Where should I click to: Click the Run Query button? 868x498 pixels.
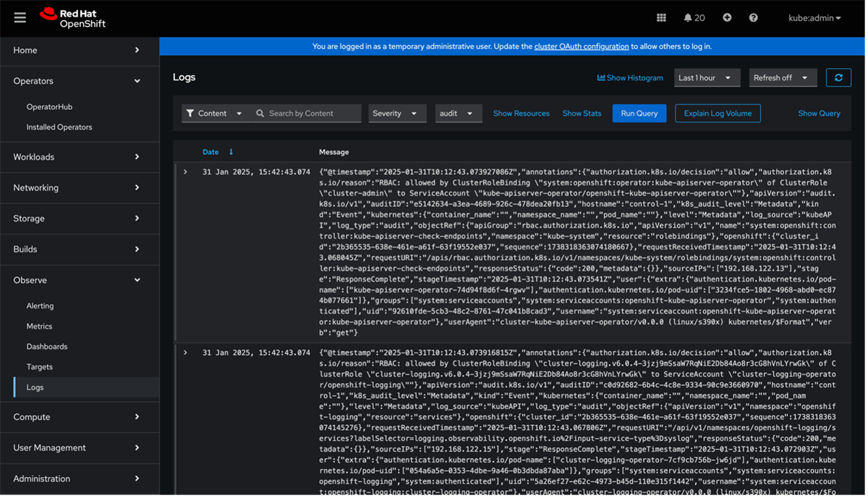(x=639, y=113)
